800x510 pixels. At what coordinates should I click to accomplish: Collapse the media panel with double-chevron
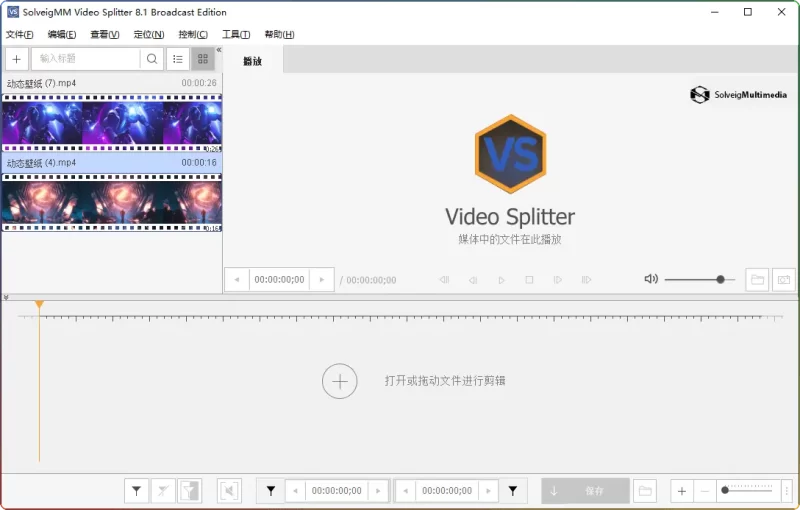click(219, 50)
